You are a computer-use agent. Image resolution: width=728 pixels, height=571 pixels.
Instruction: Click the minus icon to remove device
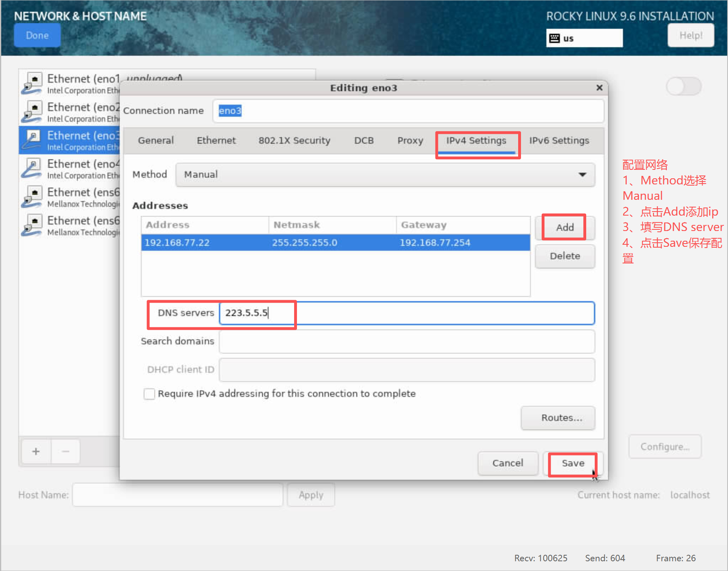66,451
